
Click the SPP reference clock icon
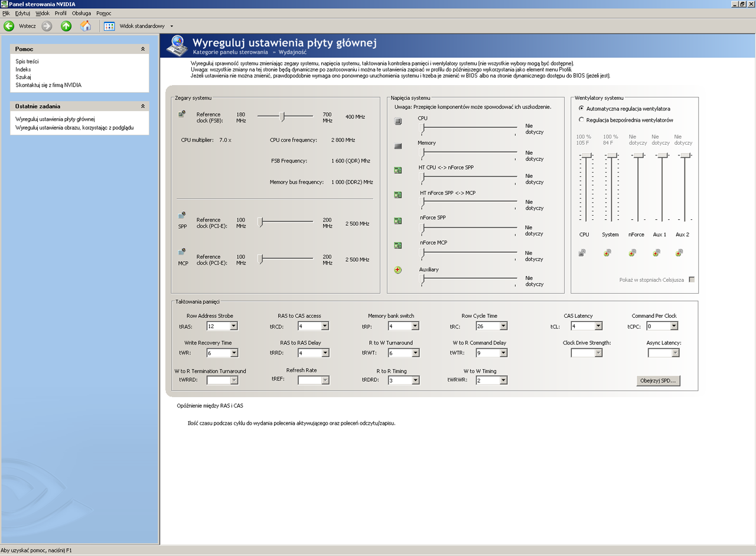point(182,216)
